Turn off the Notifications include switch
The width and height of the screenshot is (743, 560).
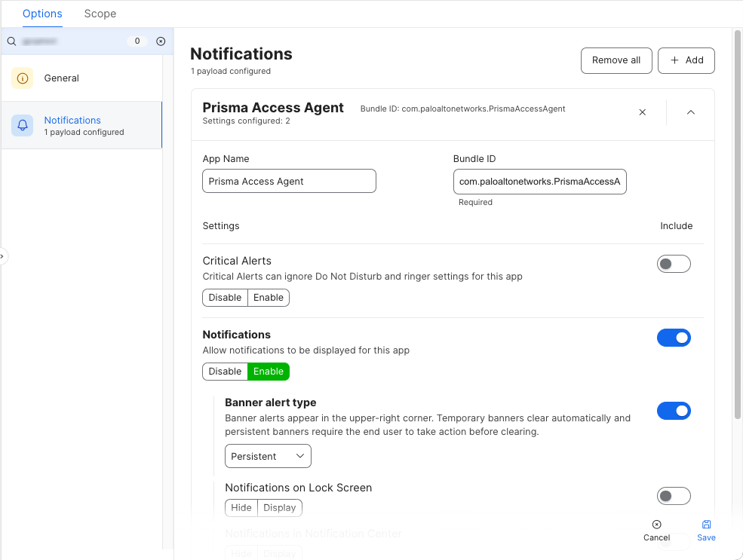click(x=674, y=338)
